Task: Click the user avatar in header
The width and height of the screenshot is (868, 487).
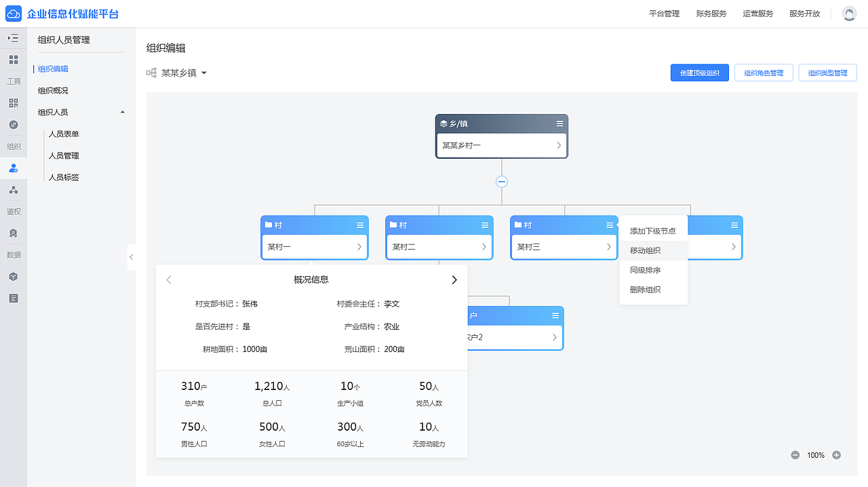Action: (849, 14)
